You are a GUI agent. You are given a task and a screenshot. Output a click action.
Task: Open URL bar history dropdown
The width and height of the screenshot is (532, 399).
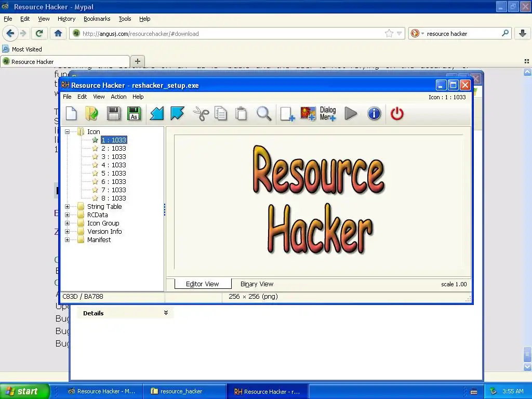coord(400,33)
